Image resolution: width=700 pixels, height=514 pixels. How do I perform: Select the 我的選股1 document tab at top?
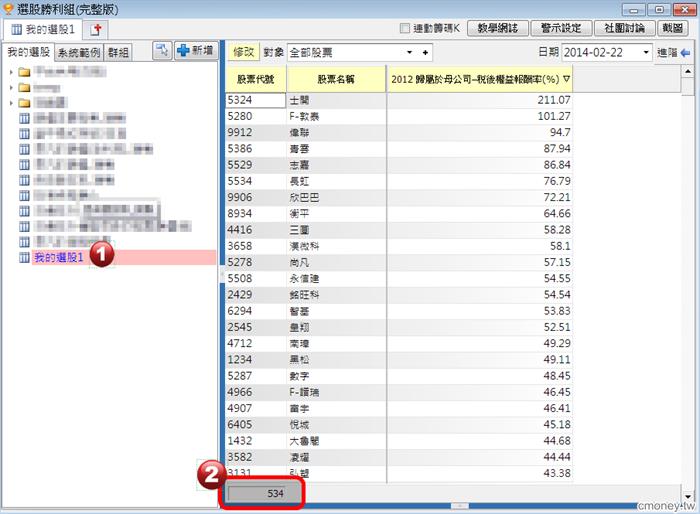42,29
